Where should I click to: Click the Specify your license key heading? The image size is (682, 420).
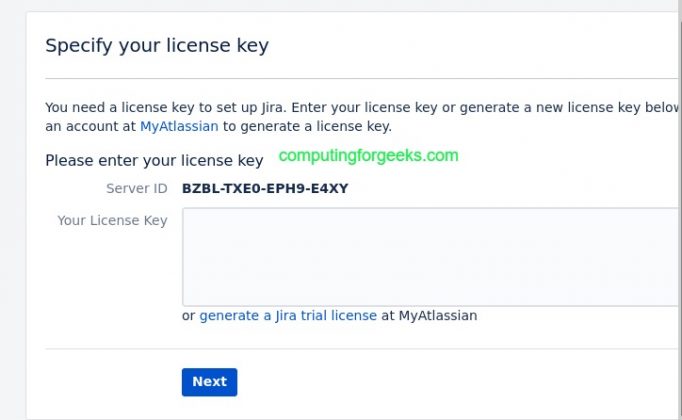157,45
